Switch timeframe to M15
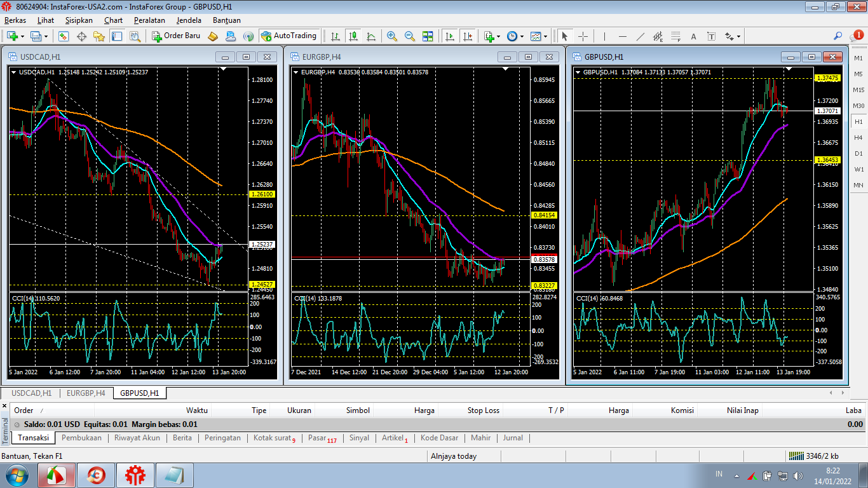The image size is (868, 488). pos(858,90)
